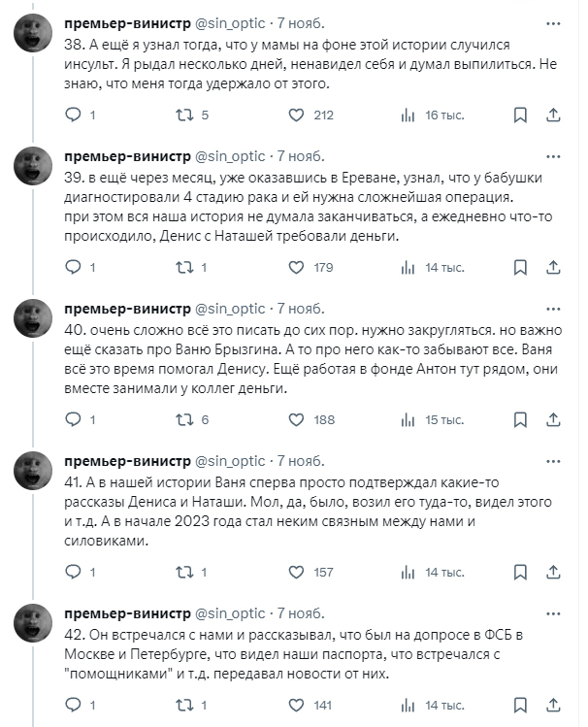The image size is (588, 727).
Task: Reply to tweet 38 about mother's stroke
Action: click(74, 116)
